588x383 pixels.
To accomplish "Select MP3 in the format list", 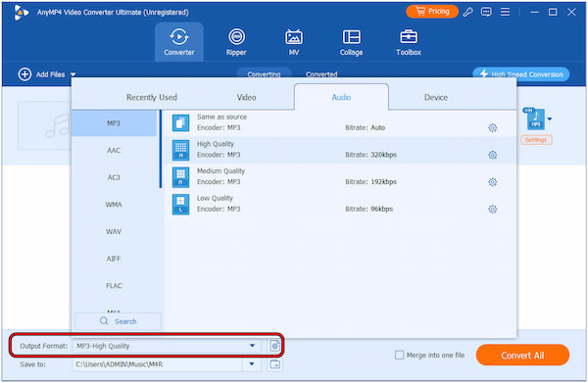I will 114,122.
